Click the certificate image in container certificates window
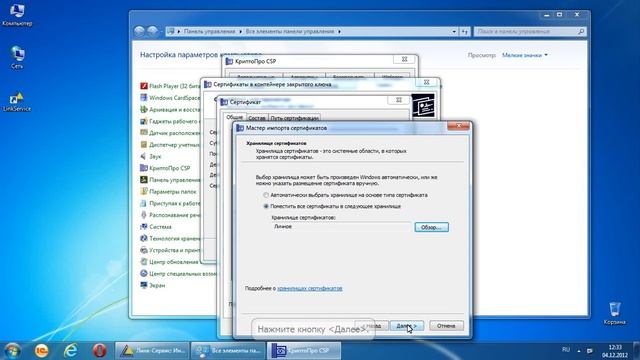Screen dimensions: 640x360 click(423, 107)
